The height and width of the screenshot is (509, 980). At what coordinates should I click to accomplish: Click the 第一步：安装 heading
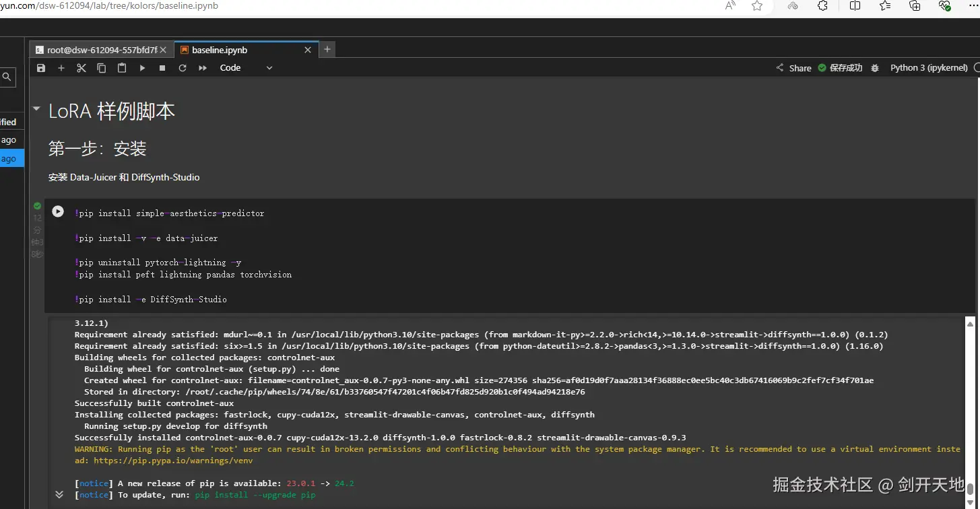click(x=98, y=149)
